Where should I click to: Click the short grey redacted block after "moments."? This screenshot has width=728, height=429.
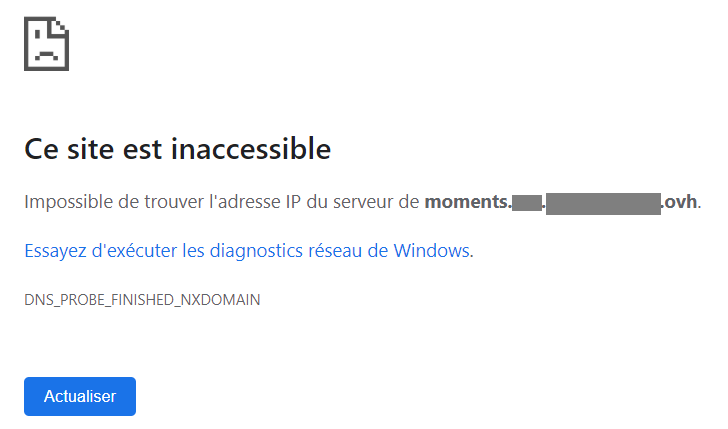pos(526,203)
